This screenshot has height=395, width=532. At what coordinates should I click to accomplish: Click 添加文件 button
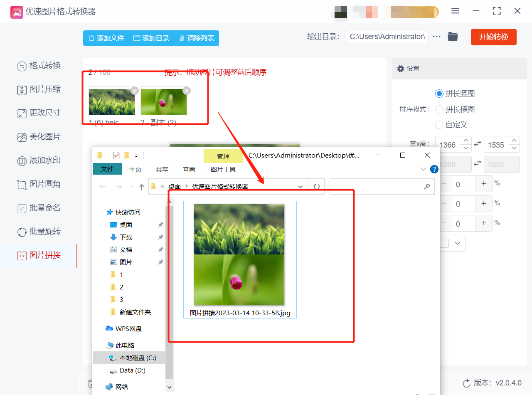click(x=106, y=38)
